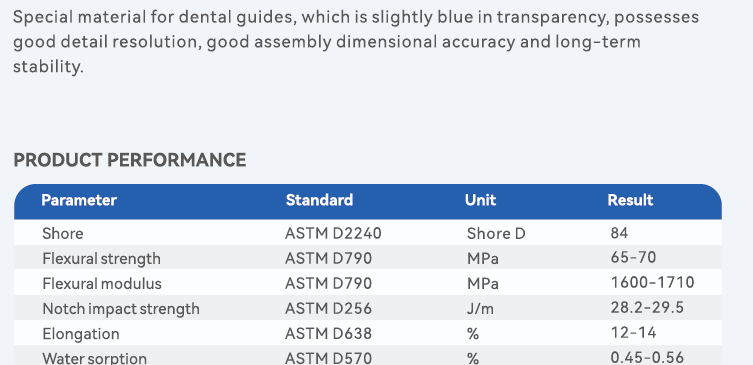Click the J/m unit cell
The width and height of the screenshot is (753, 365).
coord(480,308)
